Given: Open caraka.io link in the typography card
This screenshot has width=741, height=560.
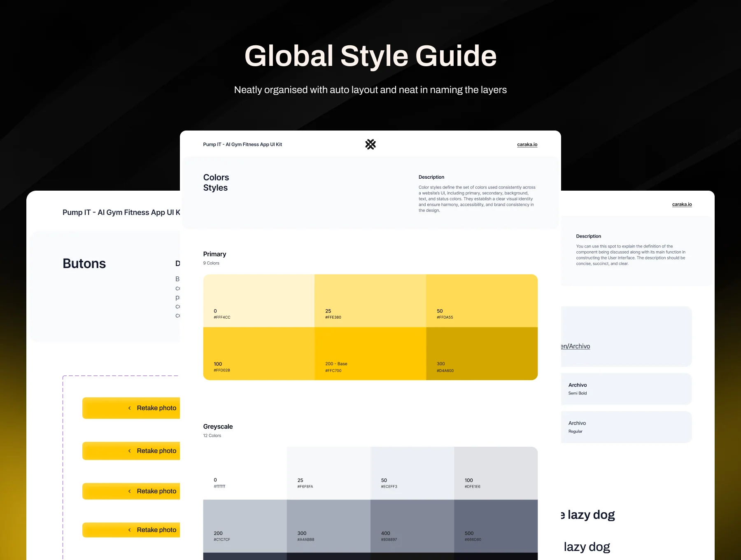Looking at the screenshot, I should [x=682, y=204].
